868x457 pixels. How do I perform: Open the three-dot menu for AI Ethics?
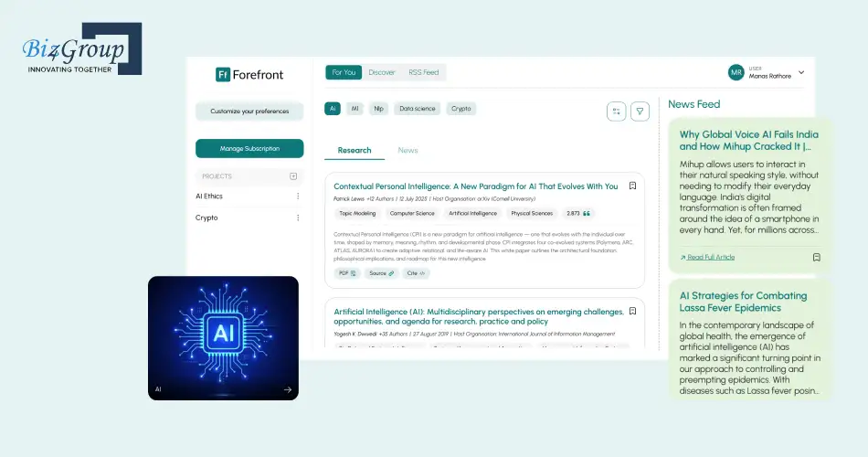[297, 197]
